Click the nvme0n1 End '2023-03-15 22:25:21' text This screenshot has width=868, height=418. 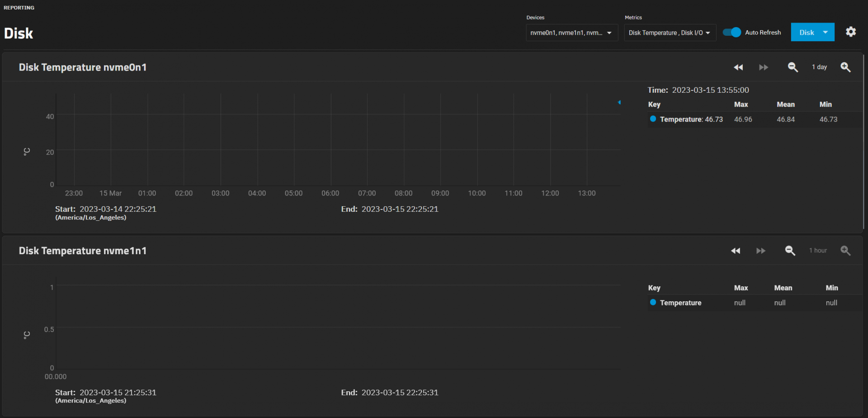pyautogui.click(x=400, y=209)
